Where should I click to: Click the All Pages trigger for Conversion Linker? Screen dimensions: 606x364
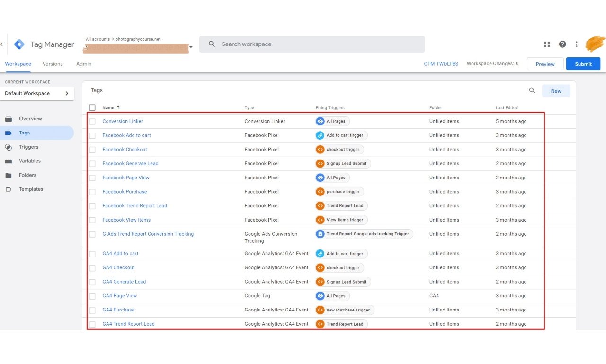[332, 121]
